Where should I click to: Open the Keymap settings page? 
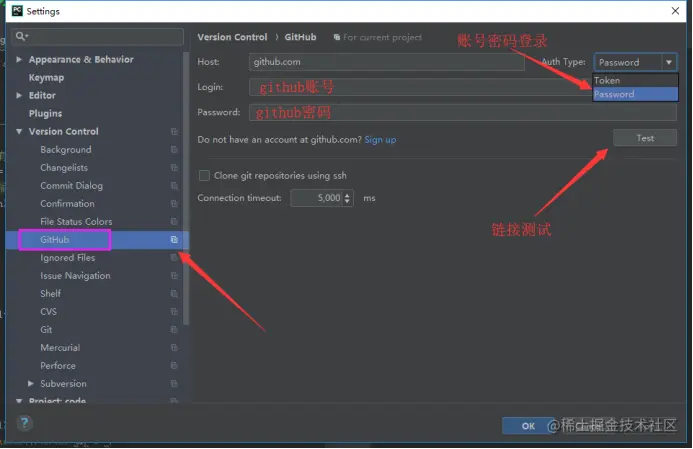pyautogui.click(x=46, y=78)
